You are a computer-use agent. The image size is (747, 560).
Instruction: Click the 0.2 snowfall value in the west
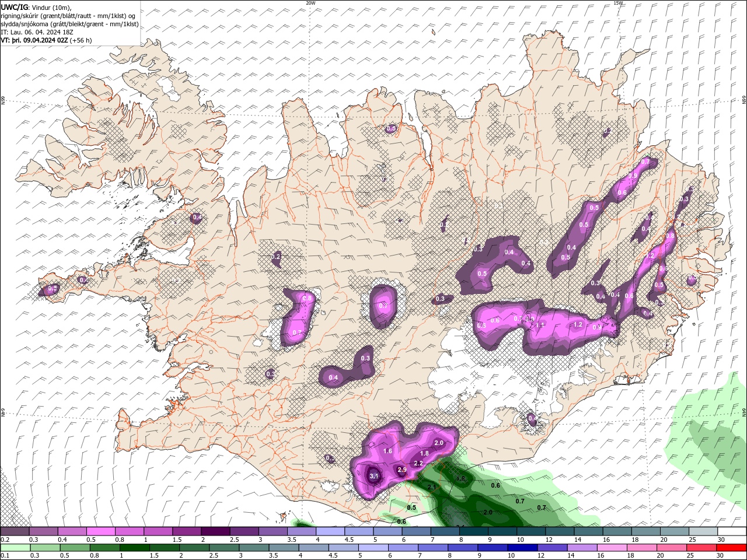[277, 257]
